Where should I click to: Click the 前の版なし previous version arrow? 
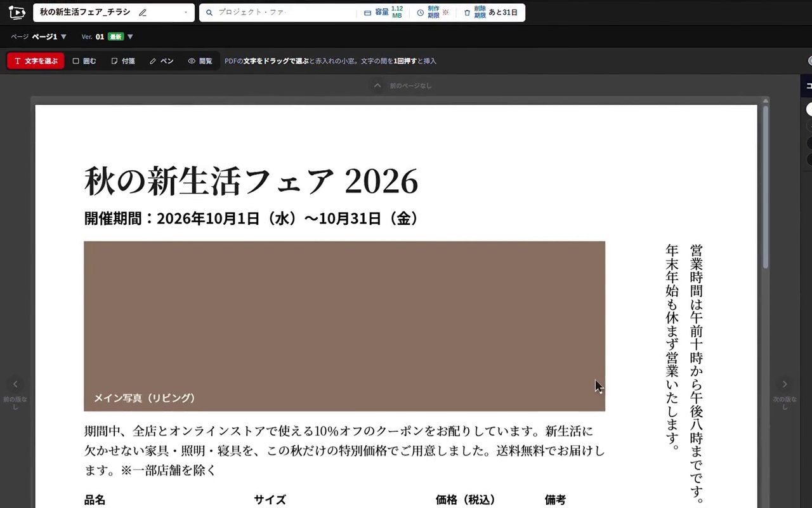tap(15, 384)
